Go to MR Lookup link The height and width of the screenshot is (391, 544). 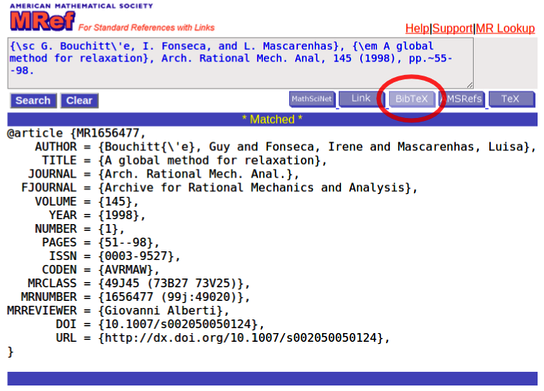pyautogui.click(x=505, y=28)
